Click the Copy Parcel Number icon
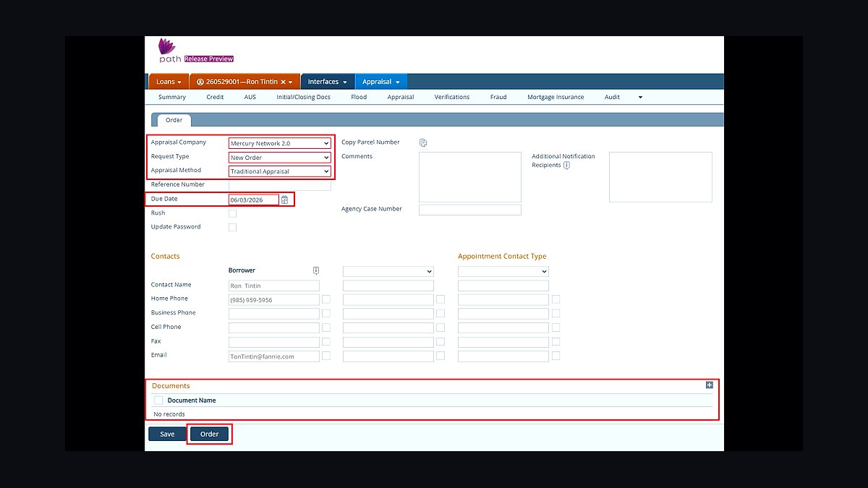The image size is (868, 488). click(423, 143)
